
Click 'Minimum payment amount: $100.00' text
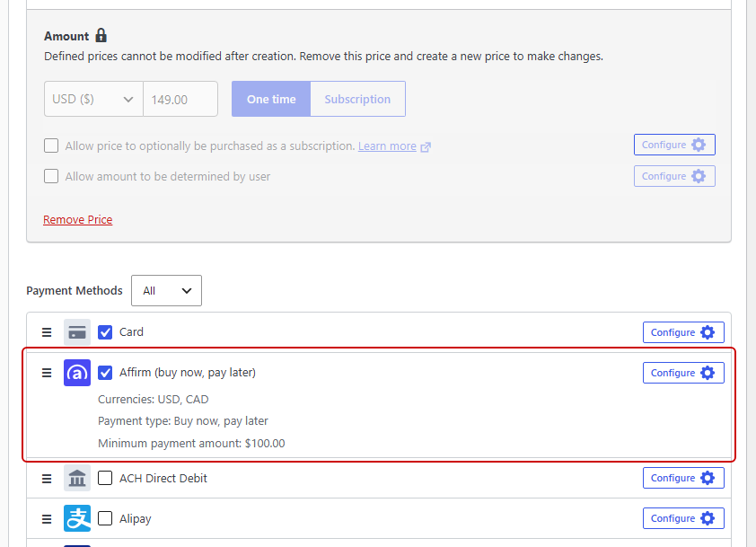(x=191, y=444)
